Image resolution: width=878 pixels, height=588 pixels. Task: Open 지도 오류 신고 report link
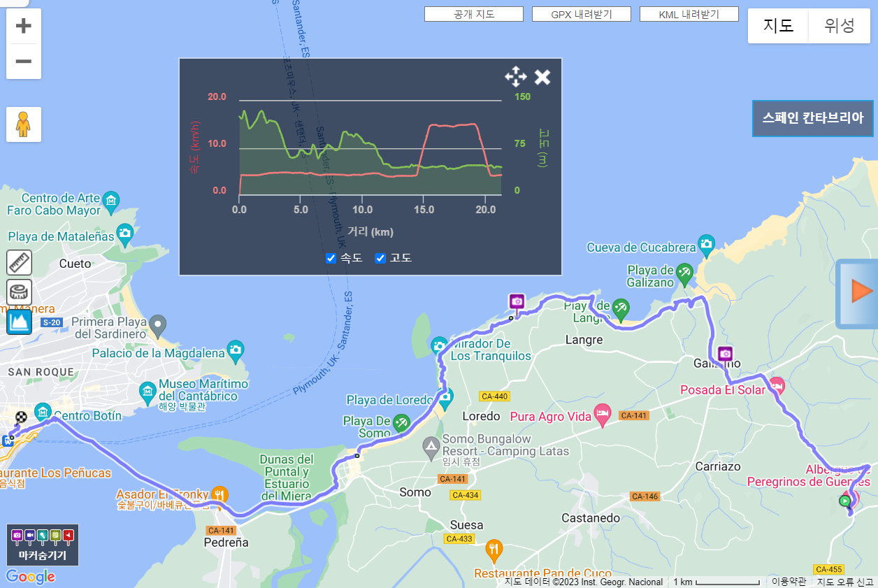(x=845, y=582)
